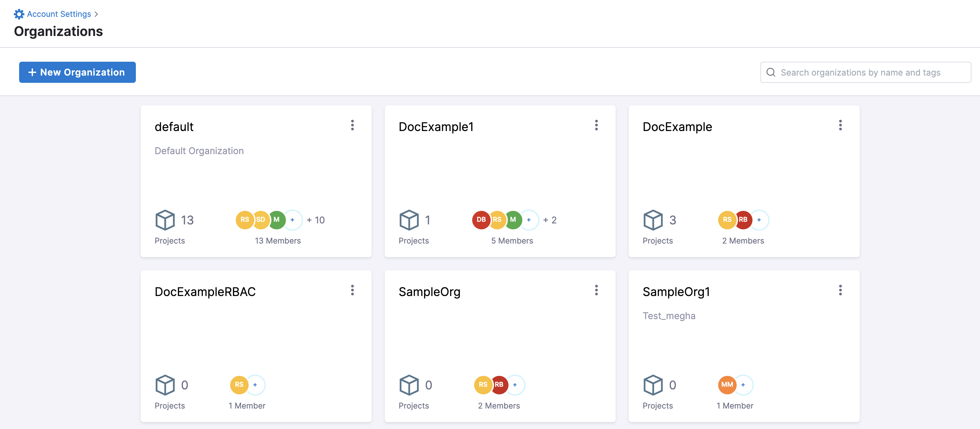The image size is (980, 429).
Task: Open DocExample1 card options menu
Action: point(596,125)
